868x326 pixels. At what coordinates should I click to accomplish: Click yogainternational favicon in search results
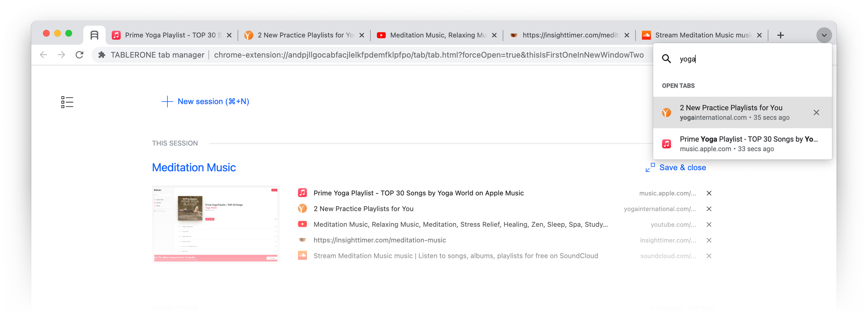667,112
